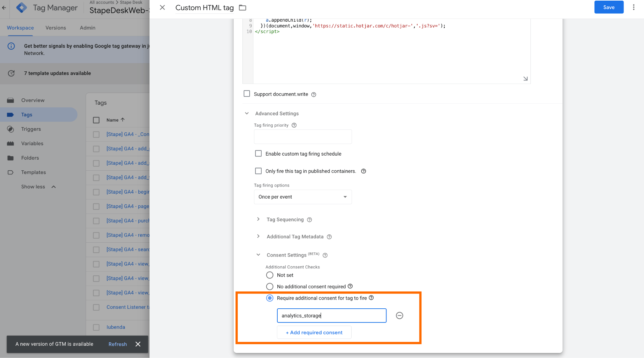Click help icon for Support document.write
Viewport: 644px width, 358px height.
point(314,94)
